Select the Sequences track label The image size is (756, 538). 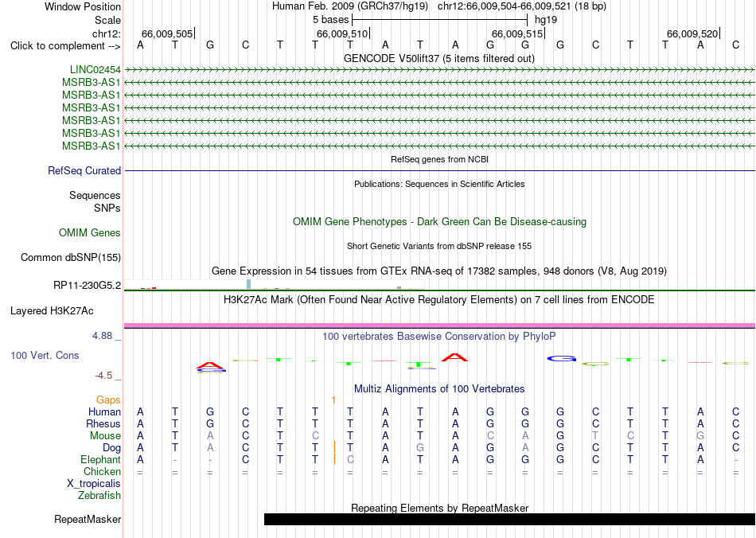tap(95, 195)
